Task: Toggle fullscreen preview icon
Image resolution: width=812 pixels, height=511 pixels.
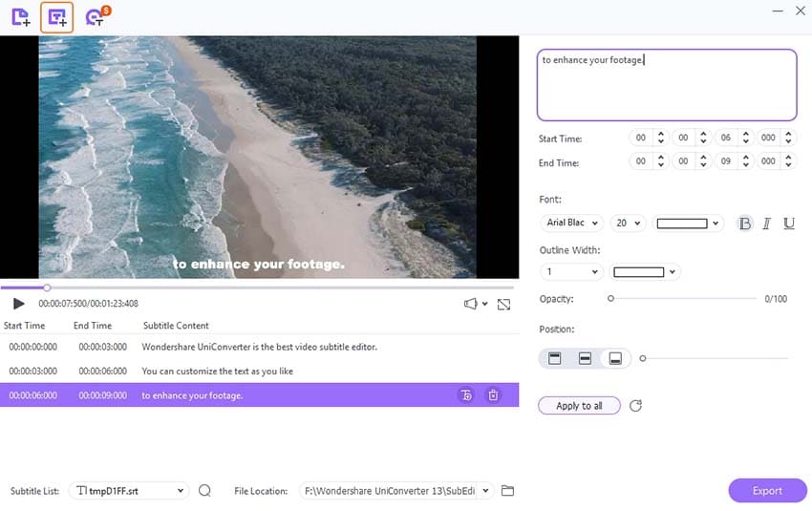Action: [x=503, y=305]
